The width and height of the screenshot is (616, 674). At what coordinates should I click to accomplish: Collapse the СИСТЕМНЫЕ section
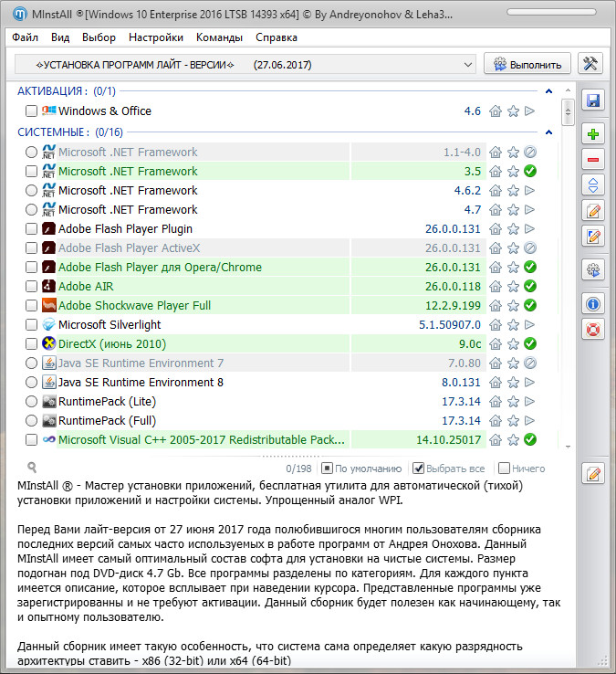click(548, 132)
